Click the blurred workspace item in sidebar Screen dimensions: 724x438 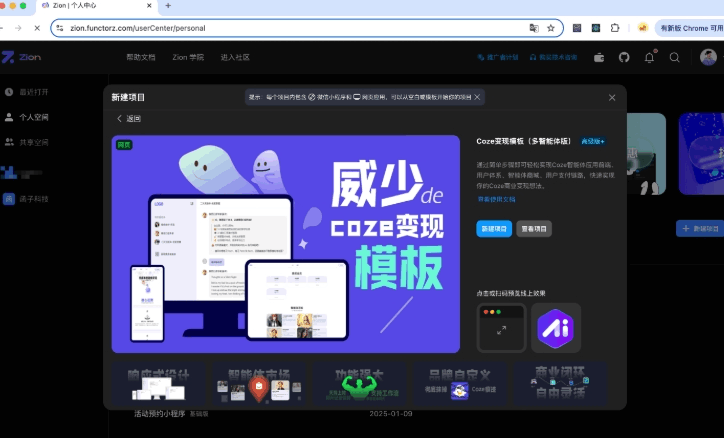pos(22,173)
